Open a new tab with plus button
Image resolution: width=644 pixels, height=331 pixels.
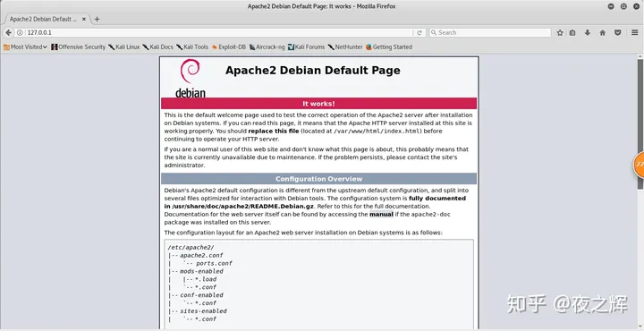(x=97, y=19)
